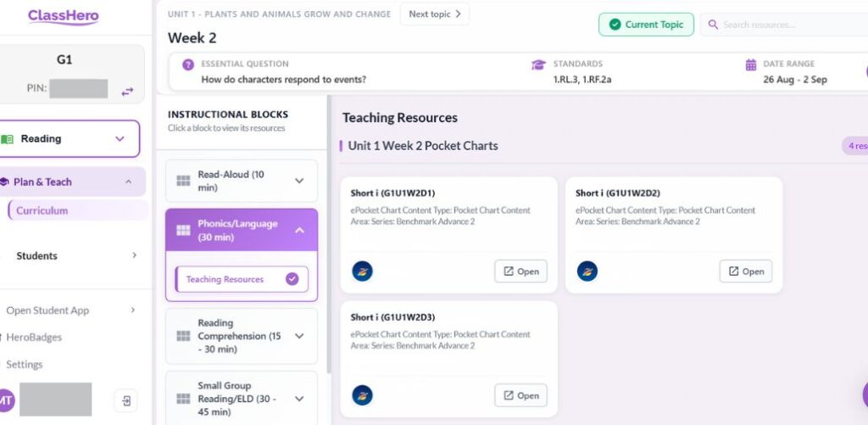Click the logout icon beside the user name
Image resolution: width=868 pixels, height=425 pixels.
pyautogui.click(x=125, y=400)
